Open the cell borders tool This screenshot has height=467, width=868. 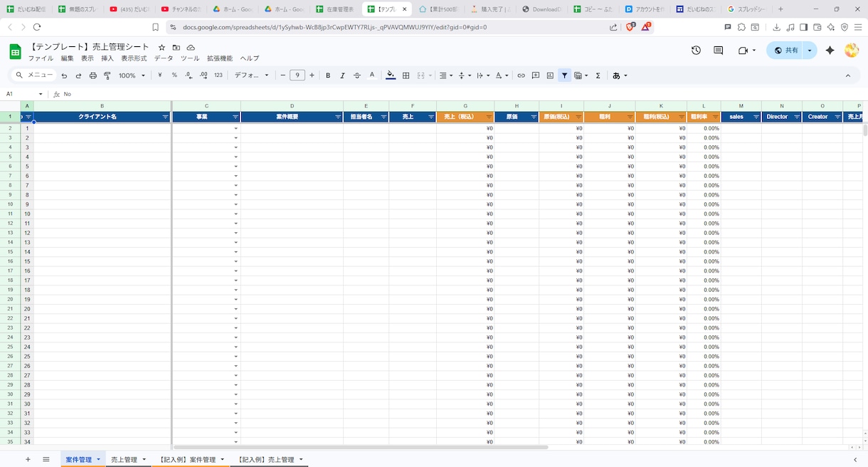pyautogui.click(x=406, y=75)
